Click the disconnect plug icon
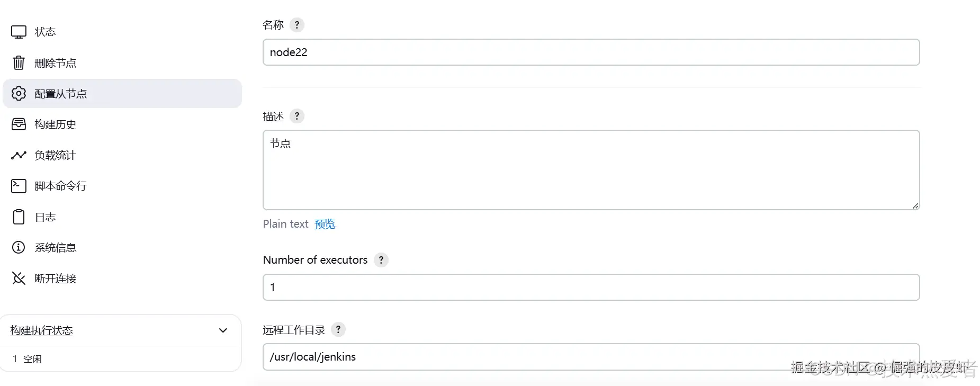The image size is (980, 386). coord(19,279)
